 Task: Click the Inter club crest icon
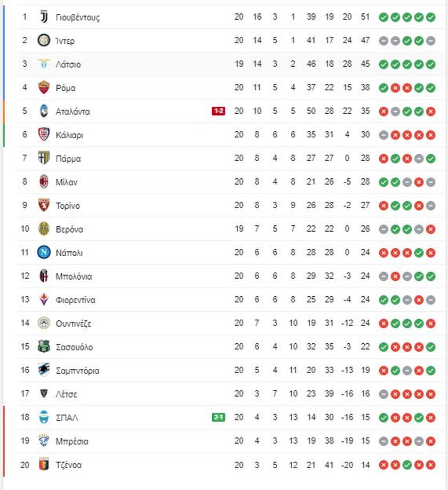[44, 41]
